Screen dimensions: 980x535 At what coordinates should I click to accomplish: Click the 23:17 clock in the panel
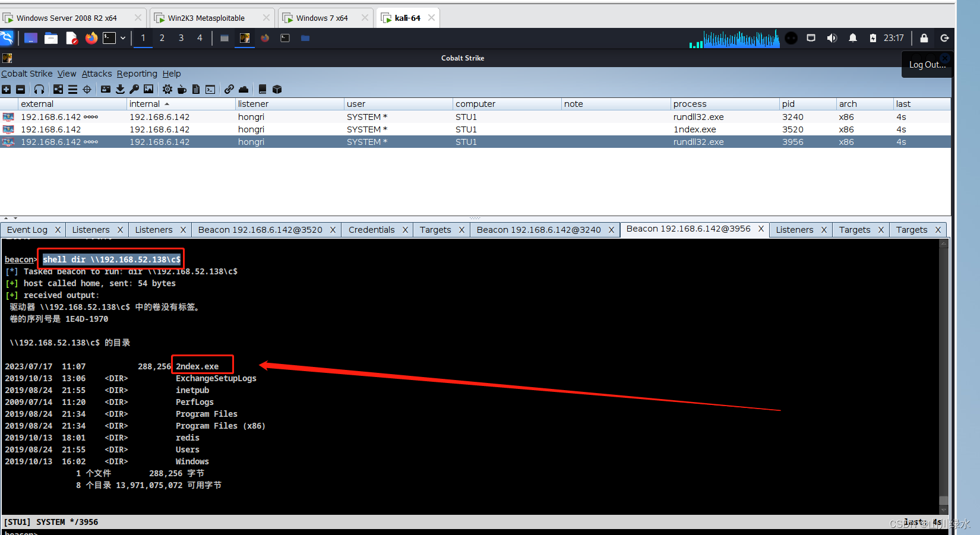893,38
